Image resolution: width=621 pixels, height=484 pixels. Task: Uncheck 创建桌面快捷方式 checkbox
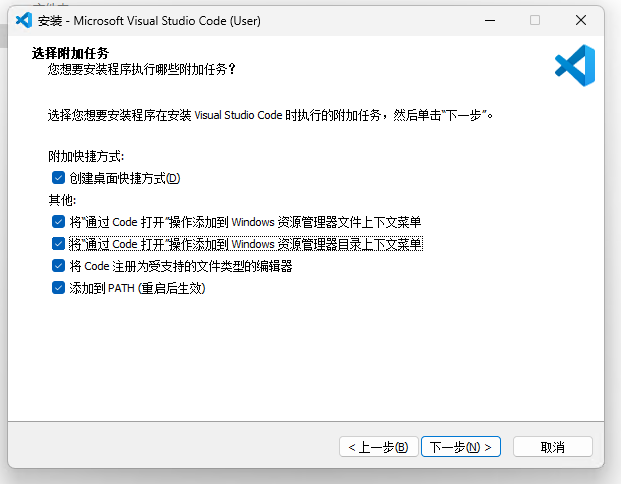click(x=58, y=178)
